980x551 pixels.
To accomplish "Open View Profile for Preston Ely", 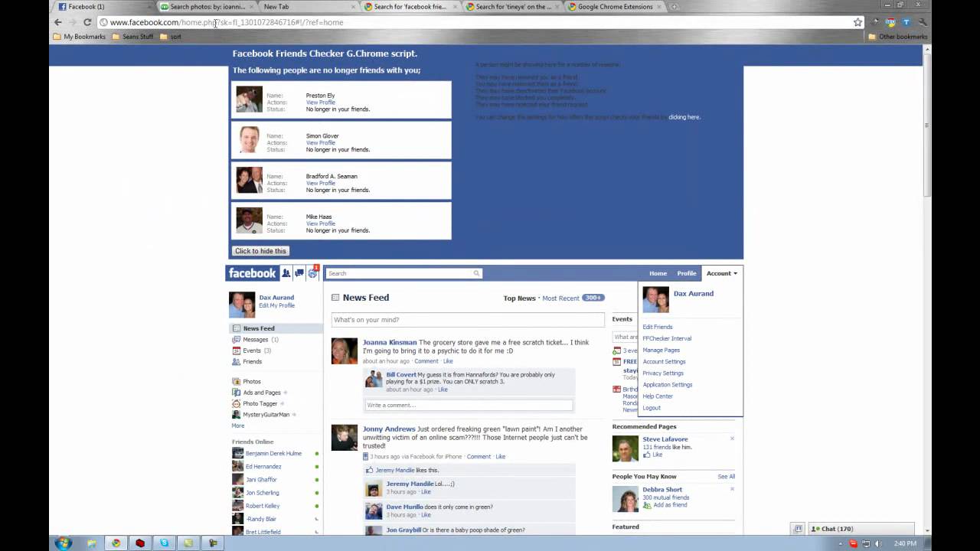I will pos(321,103).
